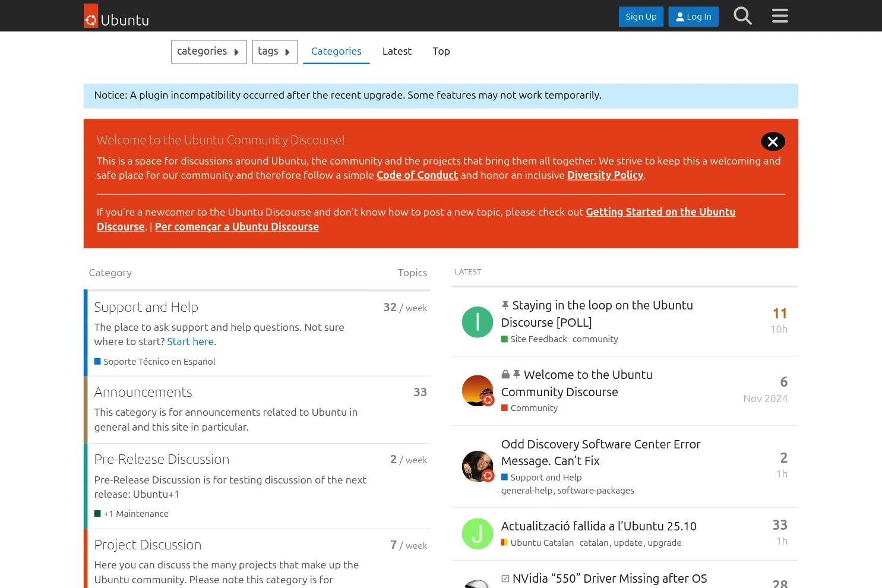This screenshot has width=882, height=588.
Task: Open the site search magnifier
Action: [742, 16]
